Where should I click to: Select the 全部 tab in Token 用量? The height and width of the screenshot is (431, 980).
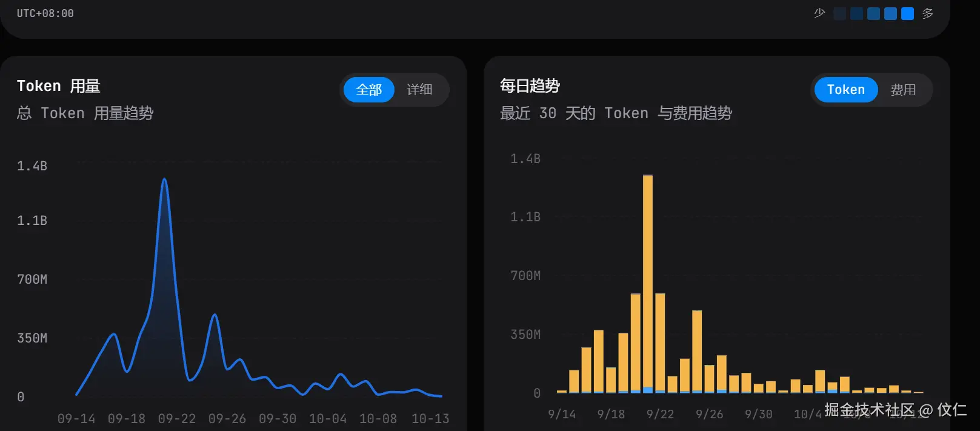click(368, 90)
